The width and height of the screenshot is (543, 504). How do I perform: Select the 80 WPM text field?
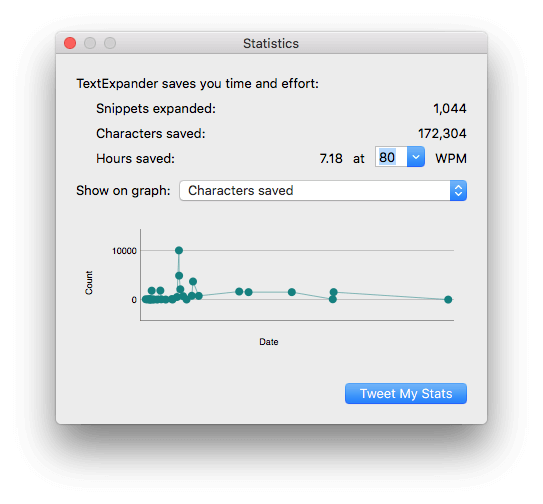(391, 157)
